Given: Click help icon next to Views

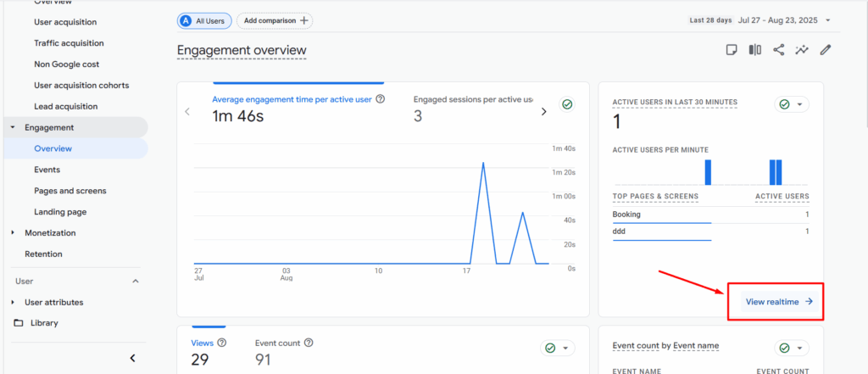Looking at the screenshot, I should click(222, 343).
